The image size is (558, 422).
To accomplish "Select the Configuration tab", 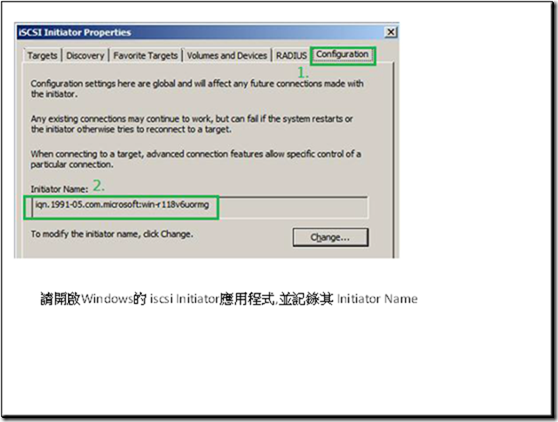I will [x=342, y=54].
